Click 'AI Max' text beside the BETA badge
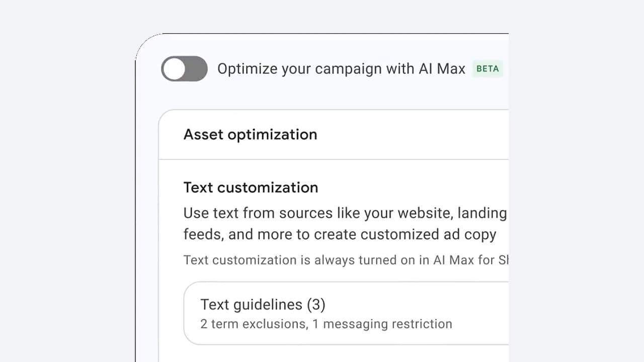The height and width of the screenshot is (362, 644). (x=442, y=69)
